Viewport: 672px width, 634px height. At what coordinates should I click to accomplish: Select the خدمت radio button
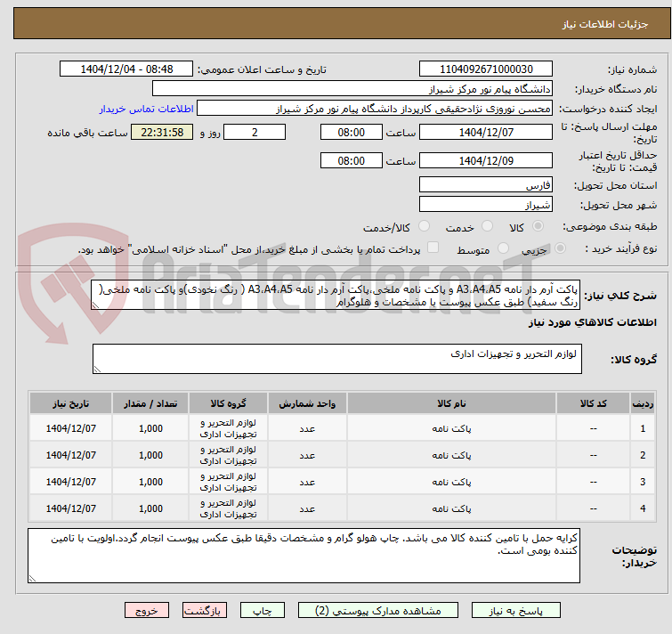[x=487, y=226]
